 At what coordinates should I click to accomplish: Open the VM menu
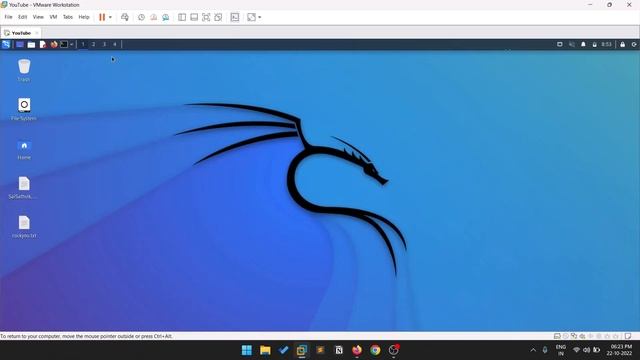pos(53,17)
